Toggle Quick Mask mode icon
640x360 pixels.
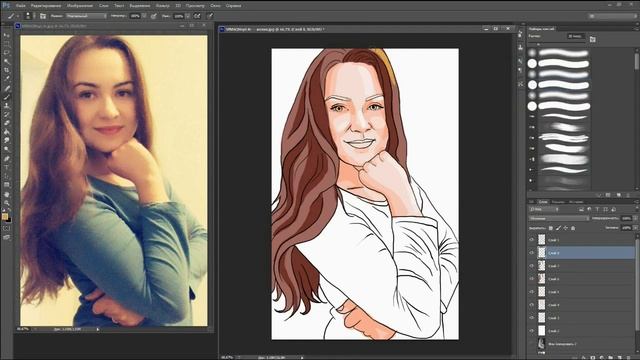(x=7, y=228)
